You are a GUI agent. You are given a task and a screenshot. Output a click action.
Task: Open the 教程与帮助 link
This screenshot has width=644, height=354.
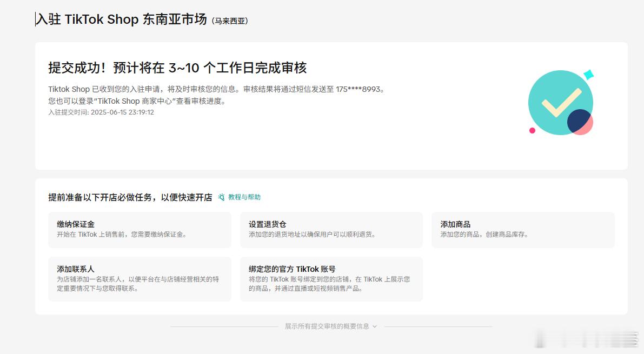point(244,197)
